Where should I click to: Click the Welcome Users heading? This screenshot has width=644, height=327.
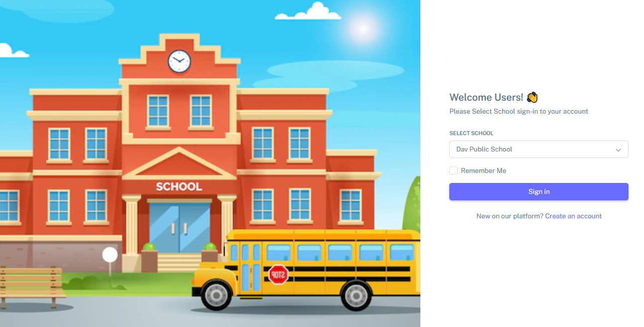[486, 97]
